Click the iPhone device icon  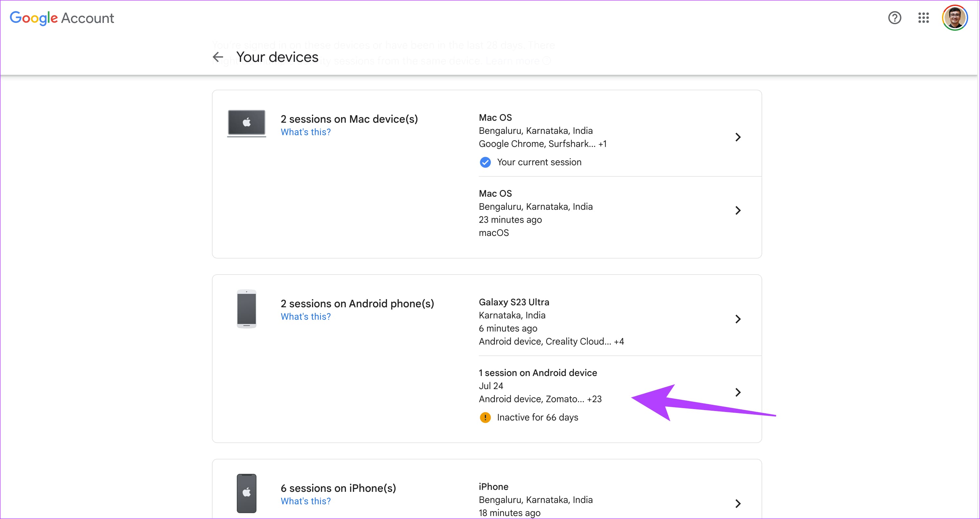coord(247,493)
